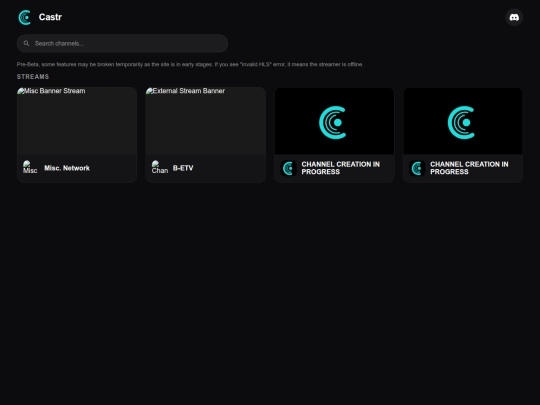Click the broken Misc Banner image icon
The image size is (540, 405).
(x=21, y=91)
